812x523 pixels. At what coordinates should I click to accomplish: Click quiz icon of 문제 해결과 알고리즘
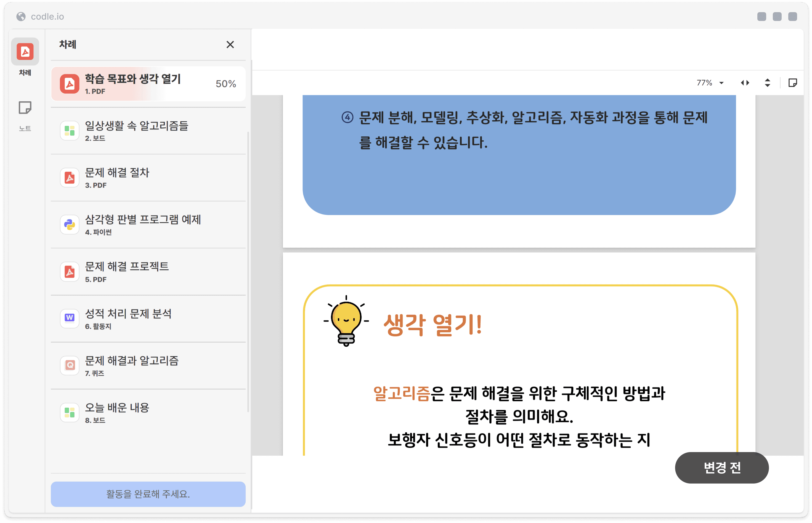[70, 365]
